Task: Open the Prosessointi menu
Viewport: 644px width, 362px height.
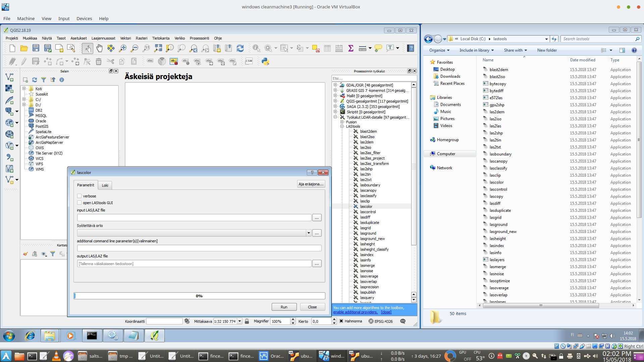Action: [199, 38]
